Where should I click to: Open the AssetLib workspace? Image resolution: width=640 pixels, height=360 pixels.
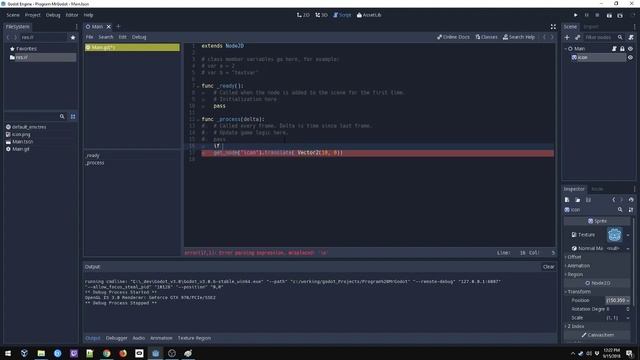coord(369,15)
